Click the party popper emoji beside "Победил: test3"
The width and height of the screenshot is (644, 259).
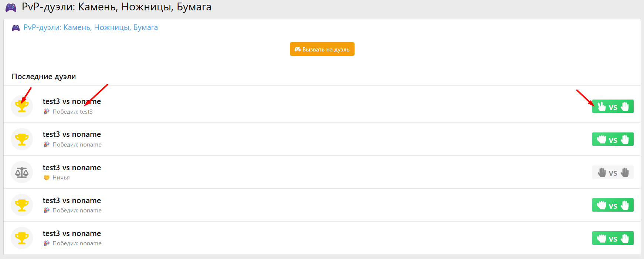click(x=47, y=111)
